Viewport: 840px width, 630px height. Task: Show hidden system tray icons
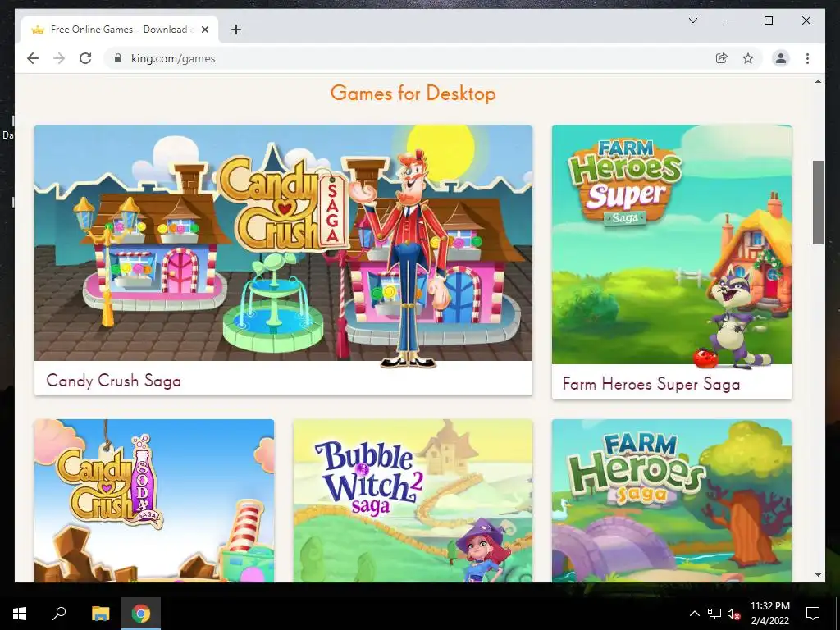(694, 614)
